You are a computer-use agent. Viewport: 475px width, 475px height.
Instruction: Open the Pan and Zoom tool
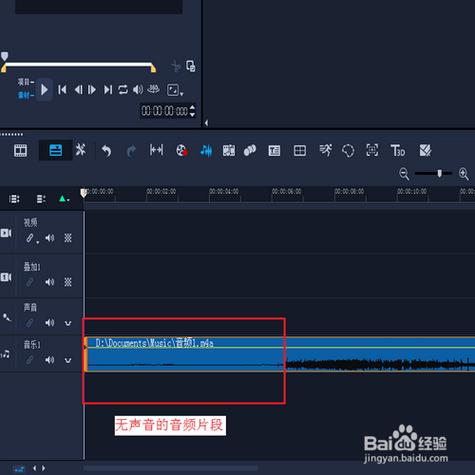click(x=372, y=150)
